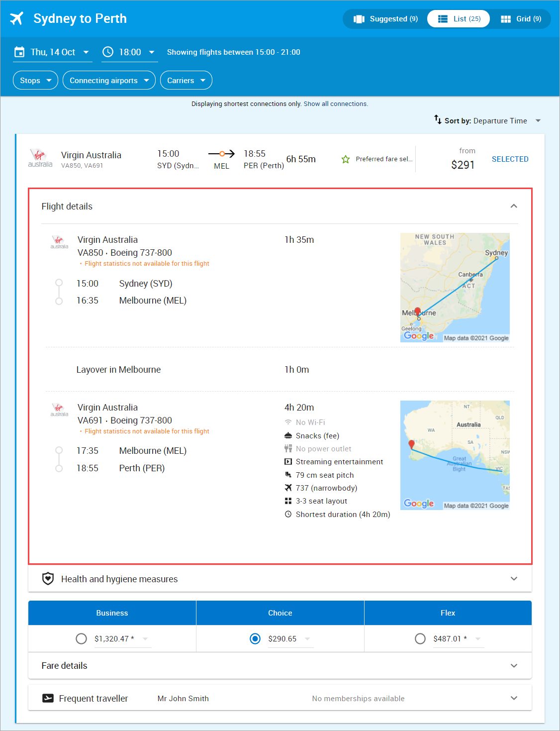
Task: Click the 3-3 seat layout grid icon
Action: (288, 501)
